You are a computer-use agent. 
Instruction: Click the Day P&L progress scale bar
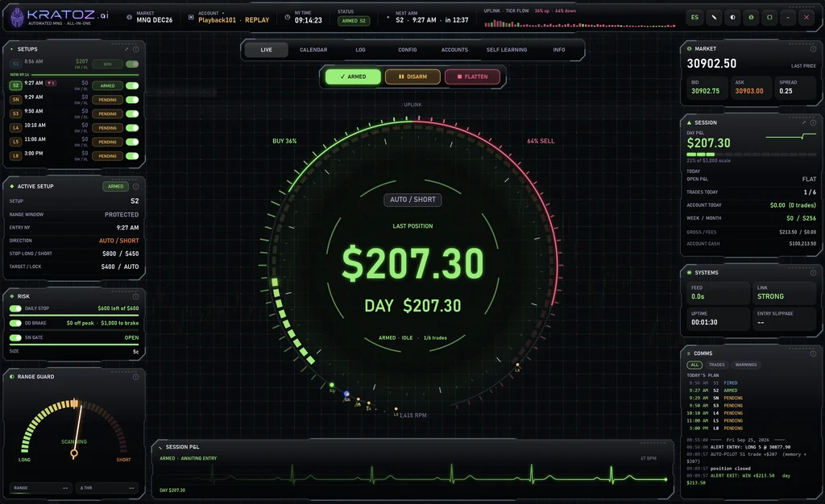click(x=752, y=155)
